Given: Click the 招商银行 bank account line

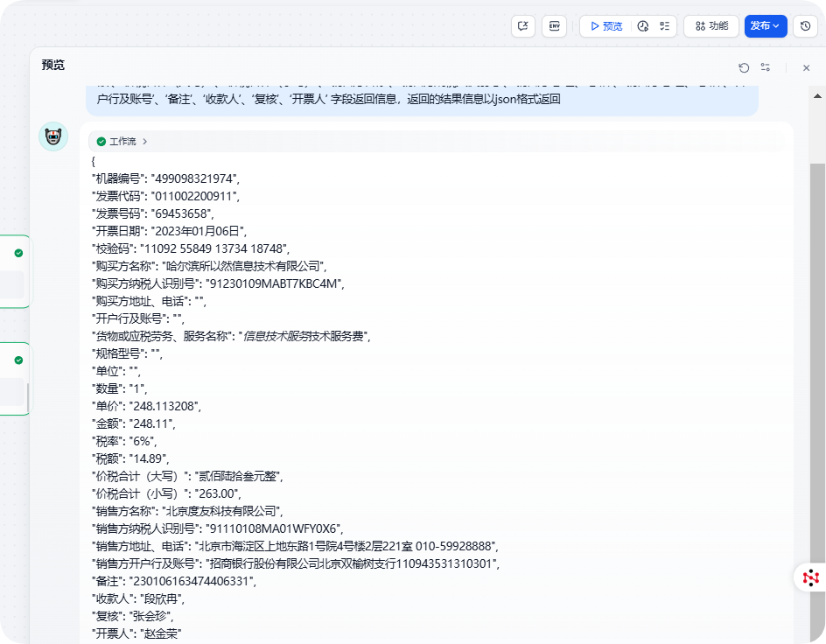Looking at the screenshot, I should point(296,563).
